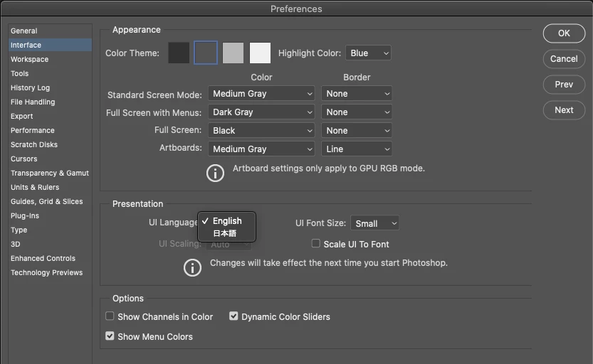This screenshot has height=364, width=593.
Task: Open Units & Rulers preferences
Action: (x=50, y=187)
